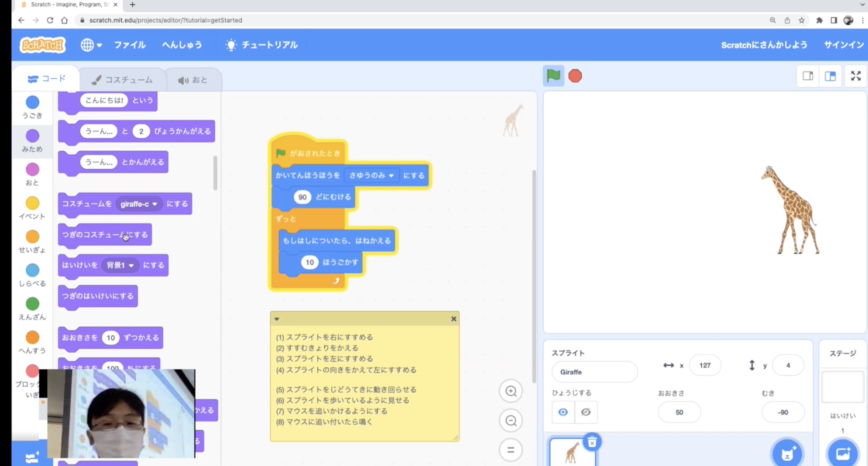Screen dimensions: 868x466
Task: Click the green flag to run
Action: [x=553, y=76]
